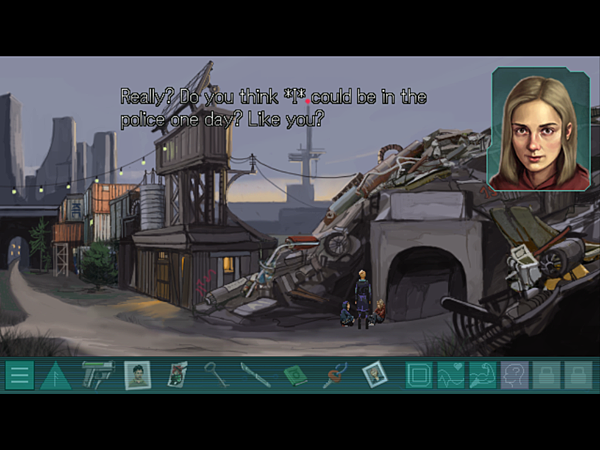Activate the square scanner augmentation
Screen dimensions: 600x450
click(x=419, y=375)
